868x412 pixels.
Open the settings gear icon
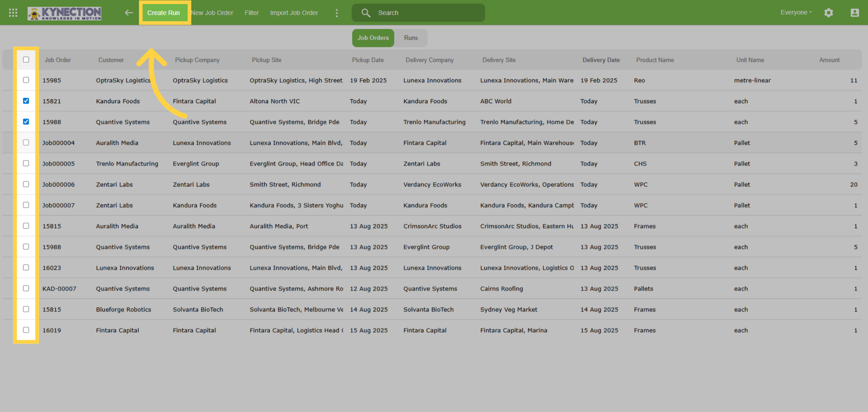pyautogui.click(x=829, y=13)
